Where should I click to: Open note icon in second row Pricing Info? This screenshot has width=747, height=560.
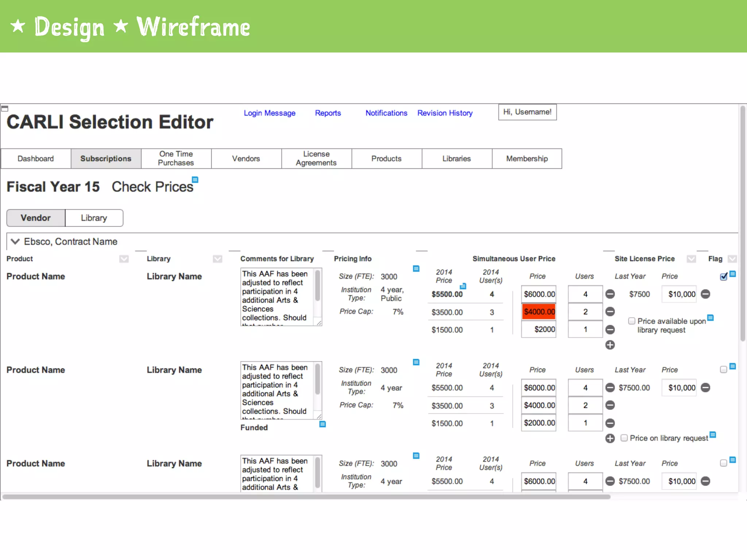coord(416,362)
